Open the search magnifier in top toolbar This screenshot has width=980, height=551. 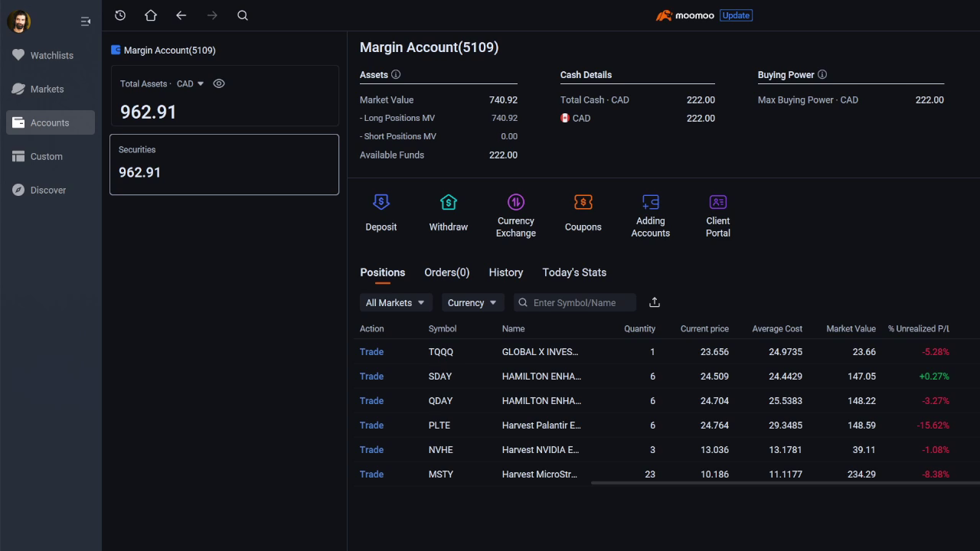(x=243, y=15)
